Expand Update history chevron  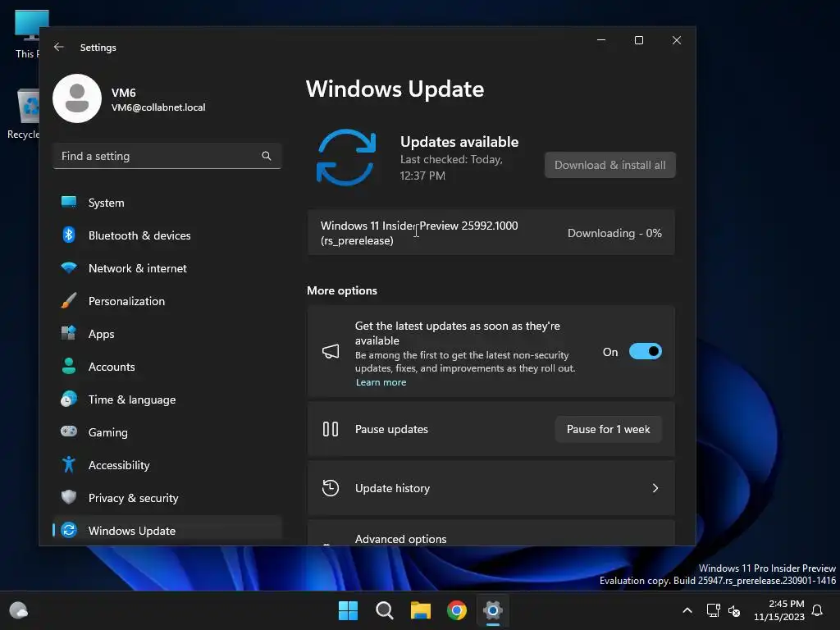(655, 488)
